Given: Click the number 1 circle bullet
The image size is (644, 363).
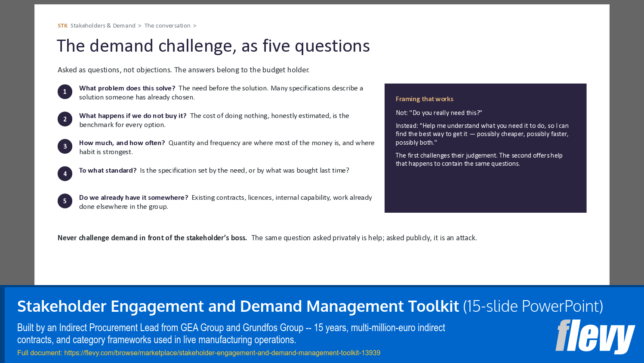Looking at the screenshot, I should (x=65, y=92).
